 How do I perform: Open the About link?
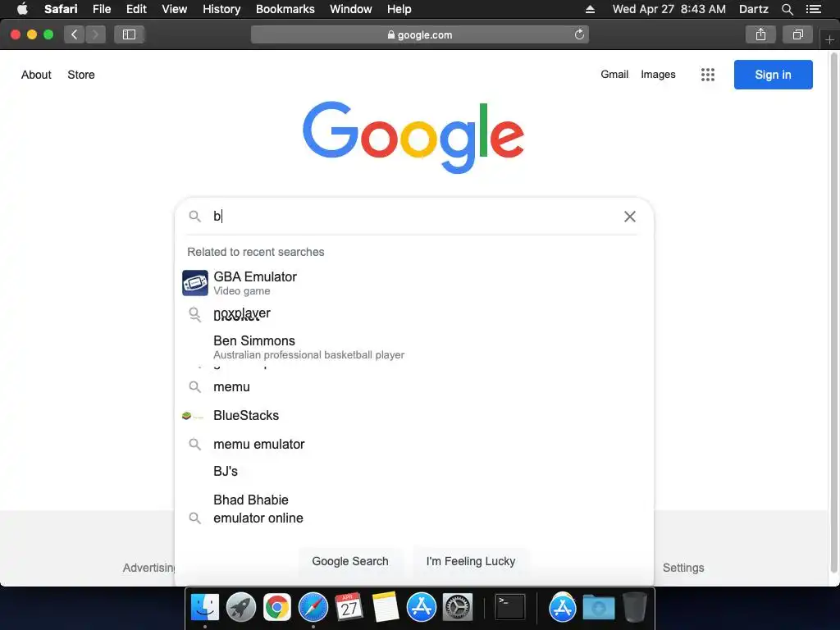pyautogui.click(x=36, y=75)
